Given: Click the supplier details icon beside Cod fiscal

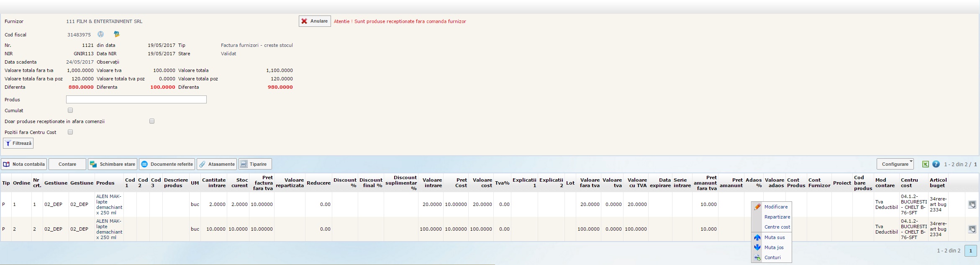Looking at the screenshot, I should pyautogui.click(x=117, y=34).
